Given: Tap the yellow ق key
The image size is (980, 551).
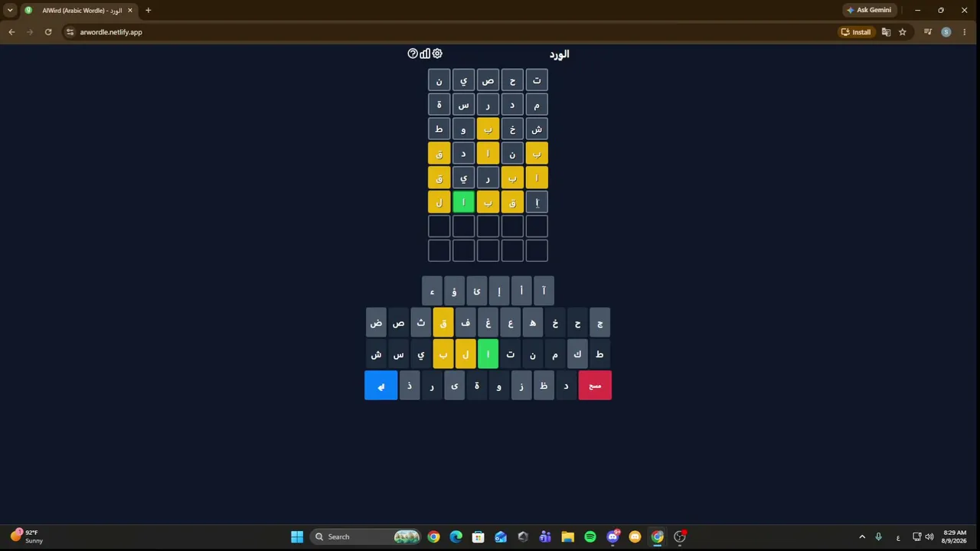Looking at the screenshot, I should [x=443, y=323].
